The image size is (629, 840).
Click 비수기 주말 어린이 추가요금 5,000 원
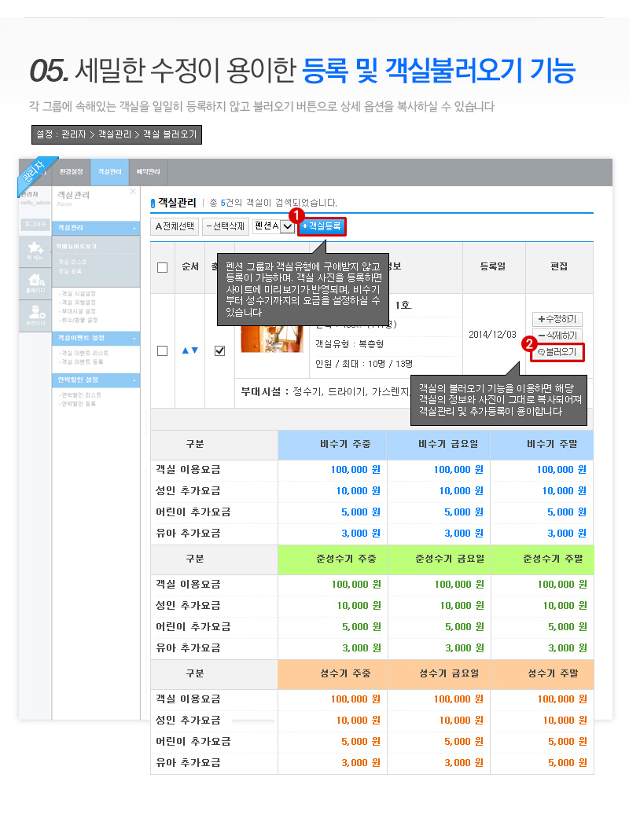(x=567, y=512)
